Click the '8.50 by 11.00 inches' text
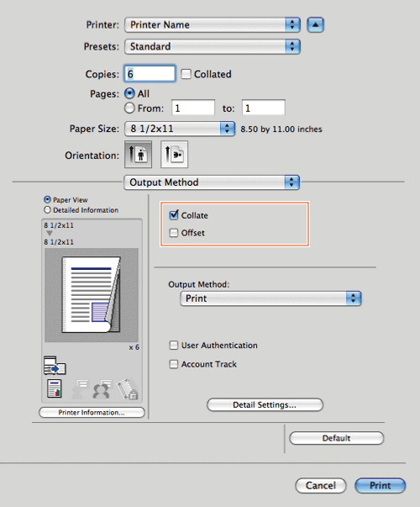 [x=281, y=129]
